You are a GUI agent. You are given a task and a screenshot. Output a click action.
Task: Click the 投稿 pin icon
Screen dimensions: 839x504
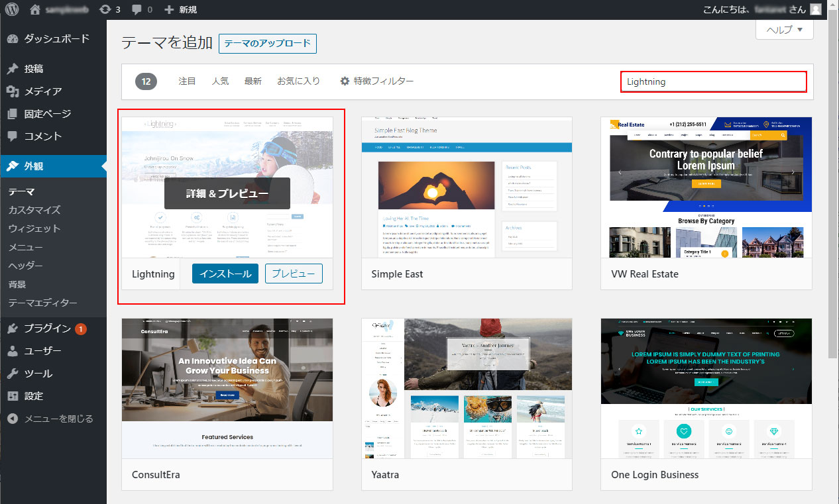coord(12,69)
